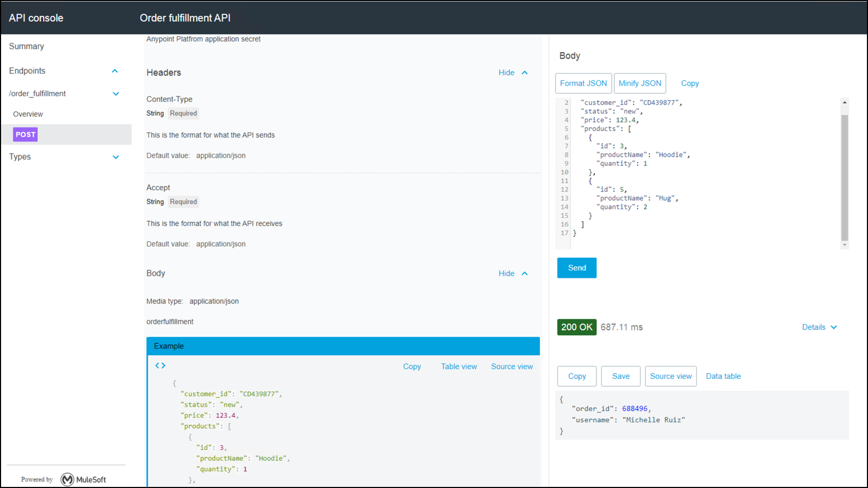Click the API console title
Image resolution: width=868 pixels, height=488 pixels.
[36, 18]
